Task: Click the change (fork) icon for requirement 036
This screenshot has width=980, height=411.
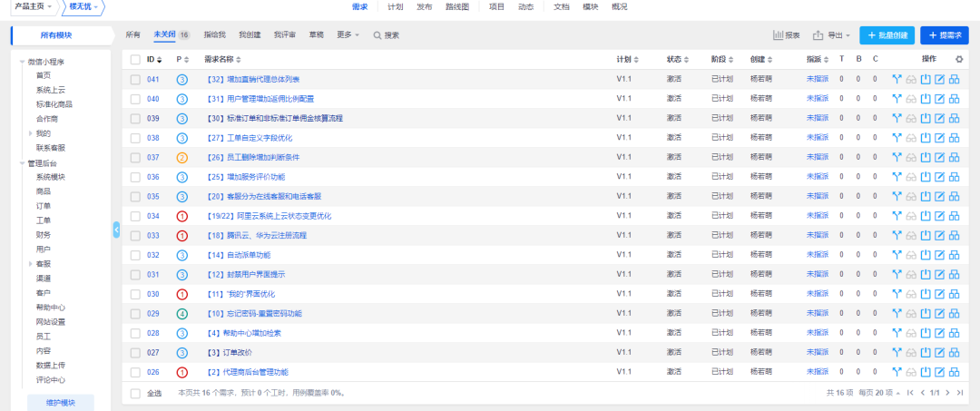Action: (x=897, y=177)
